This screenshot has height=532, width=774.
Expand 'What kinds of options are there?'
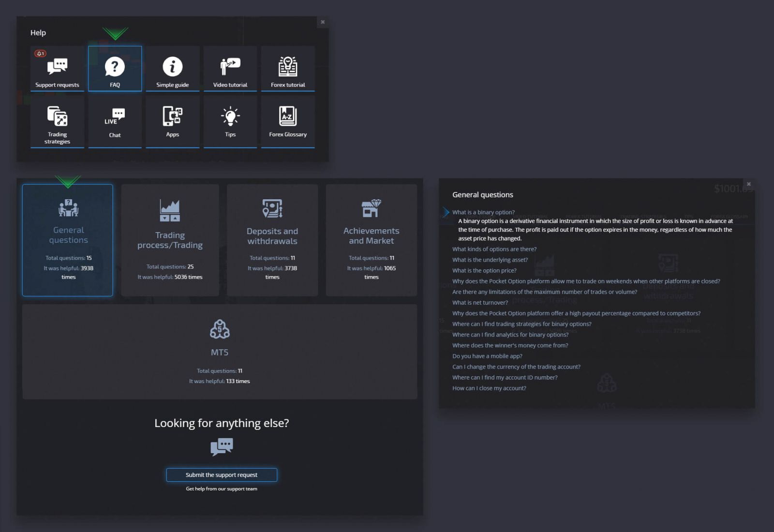tap(494, 249)
